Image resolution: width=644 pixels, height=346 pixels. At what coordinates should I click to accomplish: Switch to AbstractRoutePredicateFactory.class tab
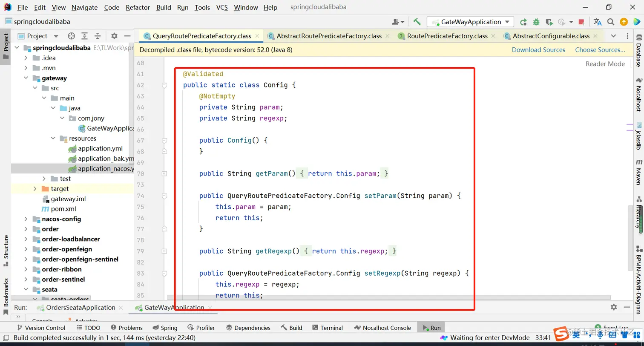tap(329, 36)
